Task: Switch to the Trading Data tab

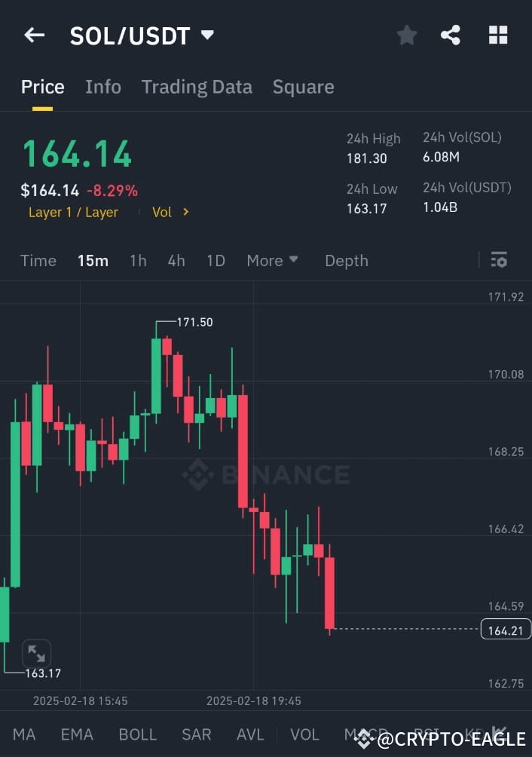Action: tap(197, 87)
